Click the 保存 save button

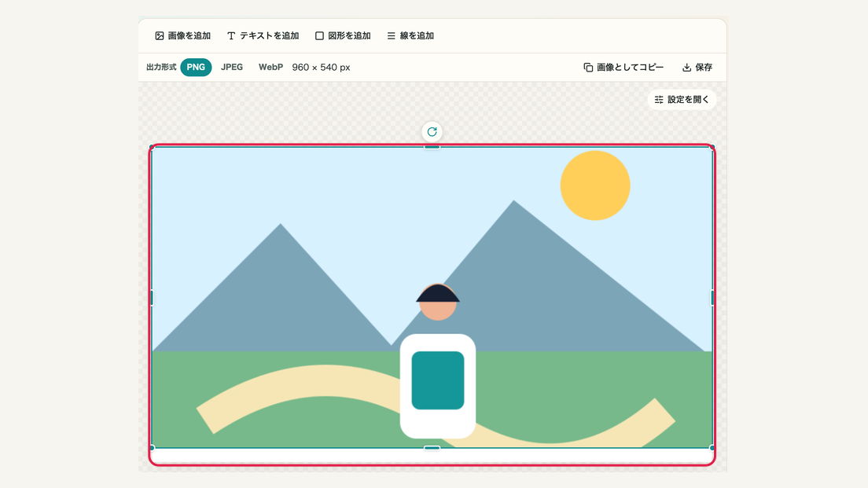tap(697, 67)
